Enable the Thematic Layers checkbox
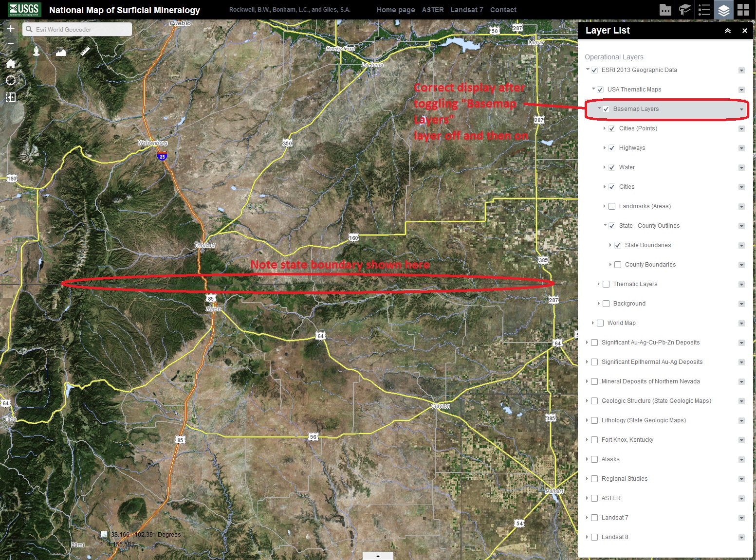The image size is (756, 560). pos(606,284)
